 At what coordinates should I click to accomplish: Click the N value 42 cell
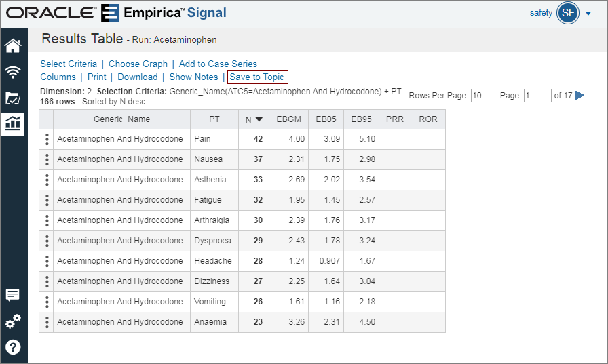[x=254, y=139]
